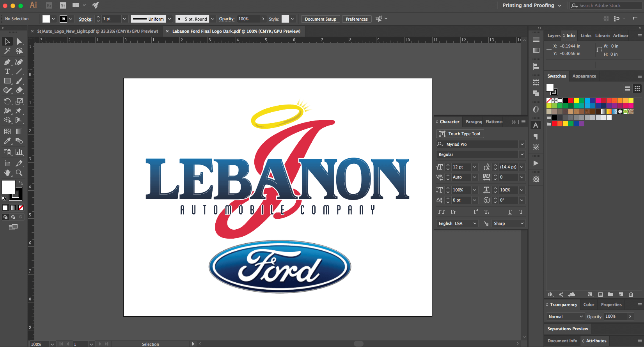
Task: Toggle Underline in Character panel
Action: [x=509, y=212]
